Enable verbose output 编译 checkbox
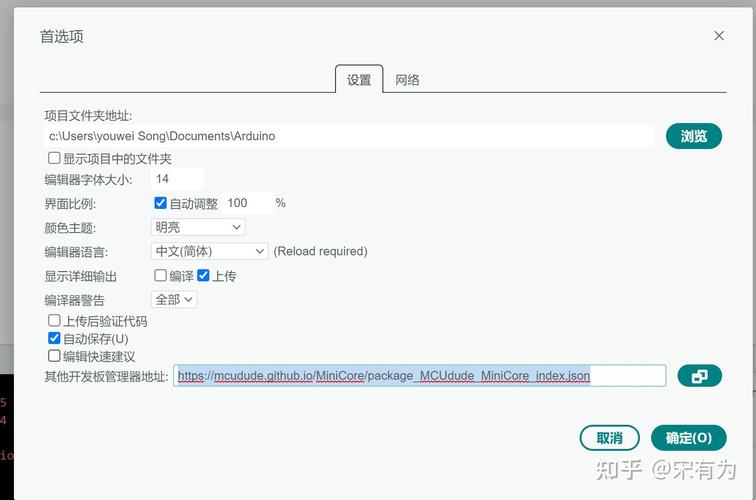The width and height of the screenshot is (756, 500). 161,275
